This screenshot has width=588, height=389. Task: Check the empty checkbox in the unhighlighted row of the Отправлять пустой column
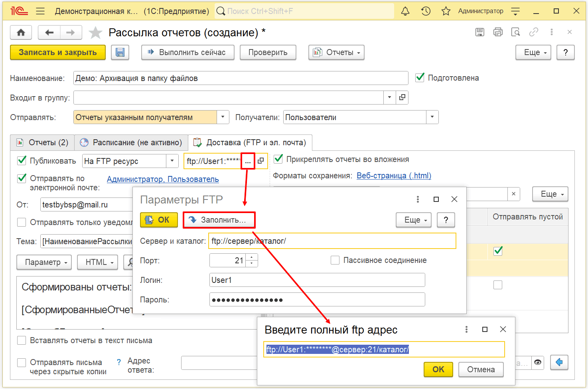tap(498, 285)
